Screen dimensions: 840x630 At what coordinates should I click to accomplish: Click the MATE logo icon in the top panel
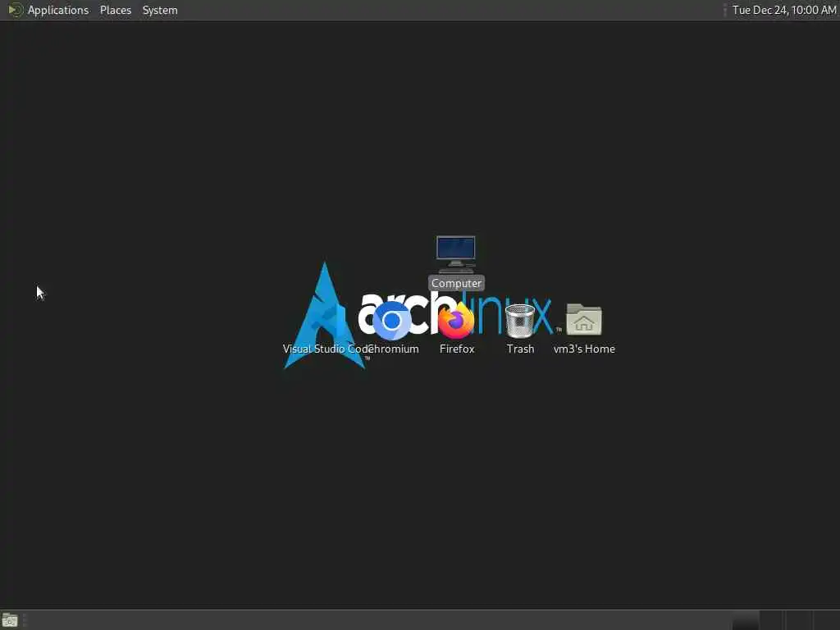(16, 10)
